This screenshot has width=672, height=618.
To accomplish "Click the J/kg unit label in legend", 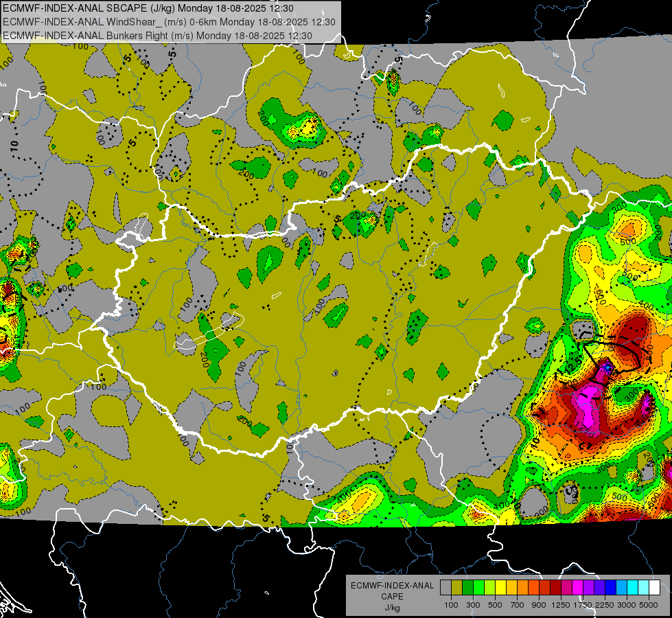I will [392, 608].
